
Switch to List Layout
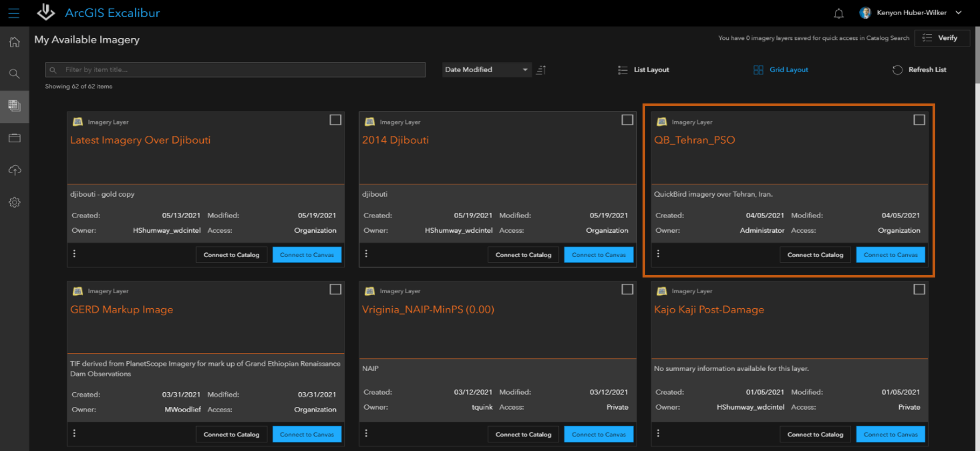643,70
